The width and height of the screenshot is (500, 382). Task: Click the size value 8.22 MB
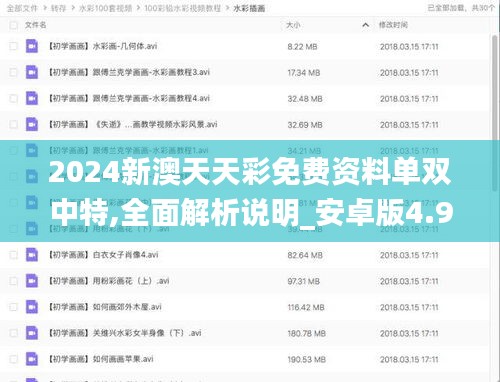click(x=302, y=47)
